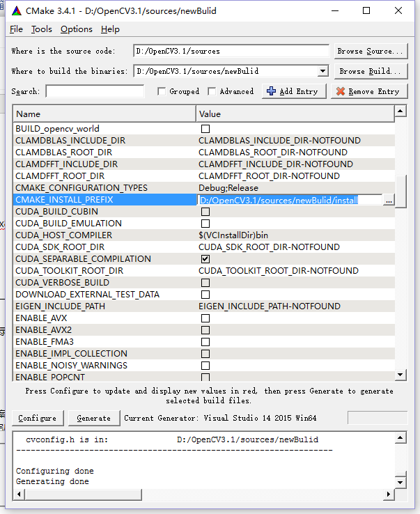Select the CMAKE_INSTALL_PREFIX row name
This screenshot has width=420, height=514.
click(64, 200)
